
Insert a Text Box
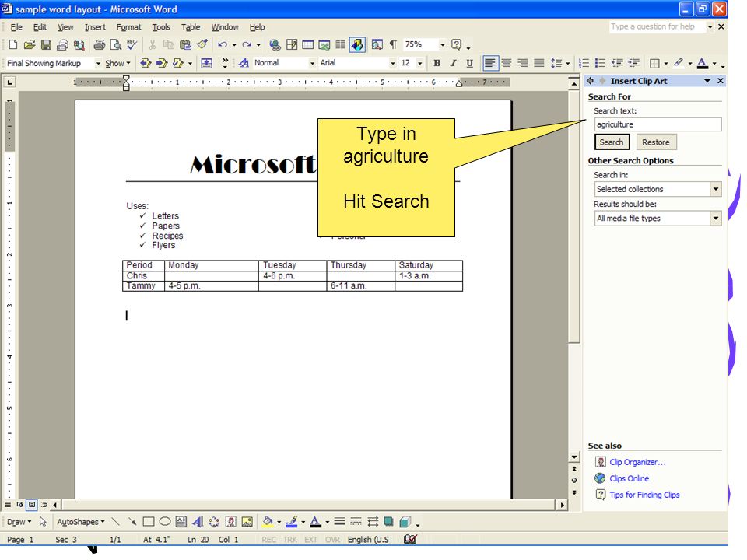click(181, 523)
